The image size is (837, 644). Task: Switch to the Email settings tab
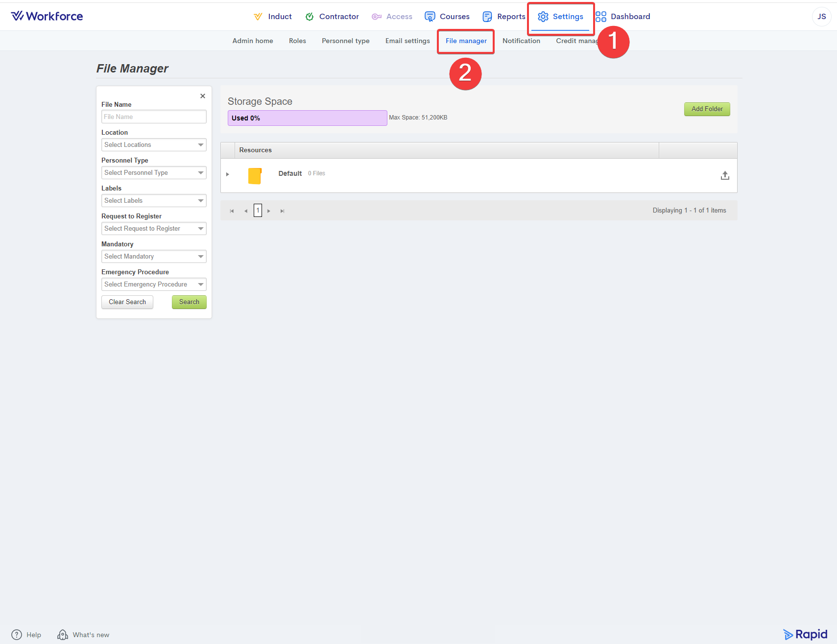pyautogui.click(x=407, y=41)
